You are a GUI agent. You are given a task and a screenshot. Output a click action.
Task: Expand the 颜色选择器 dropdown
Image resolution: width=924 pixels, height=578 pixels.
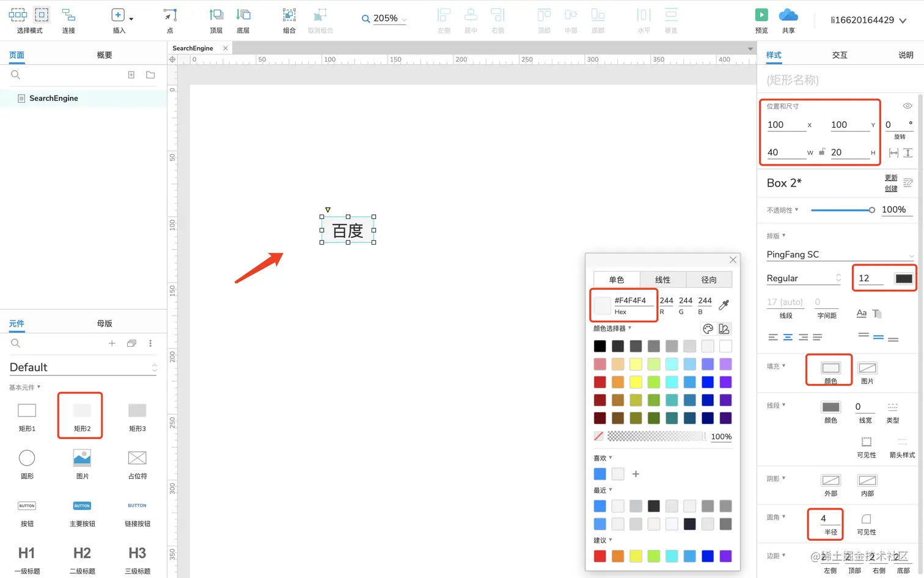[x=612, y=328]
